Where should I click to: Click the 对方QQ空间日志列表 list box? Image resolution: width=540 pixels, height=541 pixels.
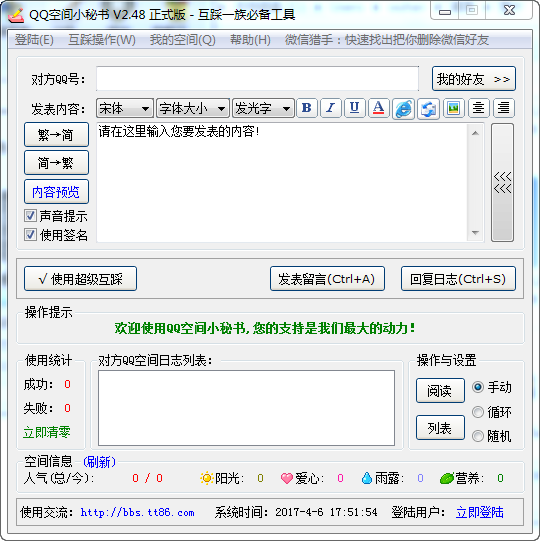tap(246, 408)
